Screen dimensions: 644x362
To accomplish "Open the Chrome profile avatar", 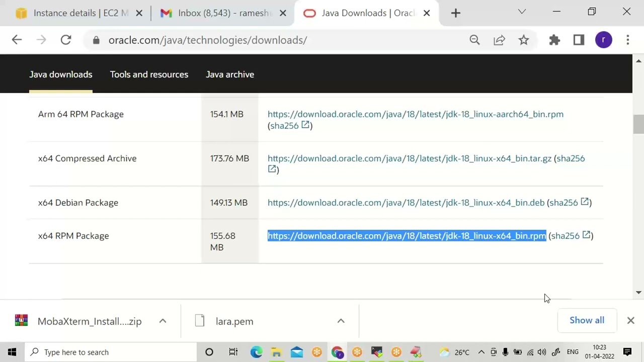I will [x=604, y=40].
